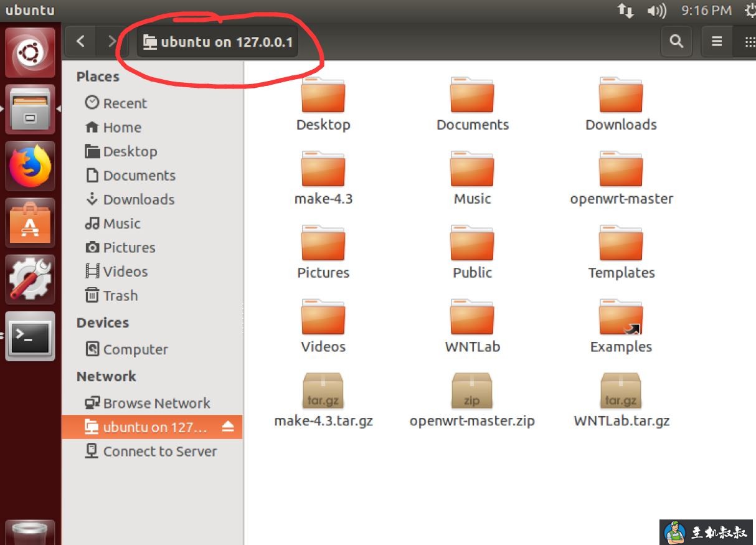
Task: Switch to list view button
Action: (717, 42)
